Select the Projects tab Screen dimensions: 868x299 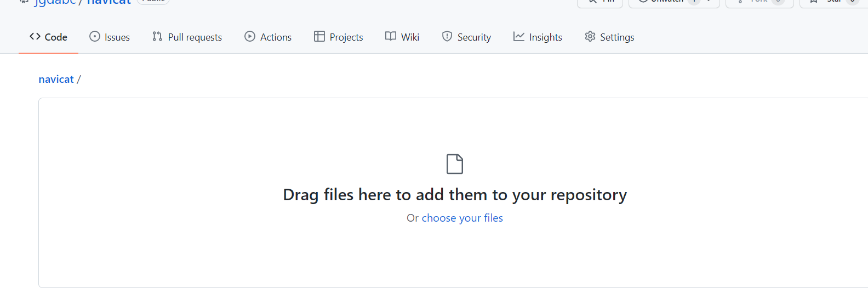click(338, 37)
